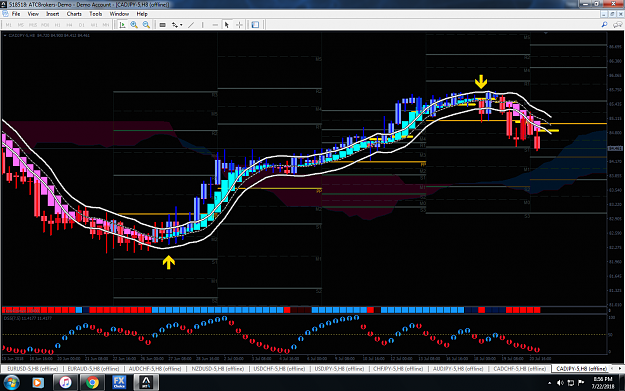Select the MN timeframe button
Screen dimensions: 625x391
(106, 25)
